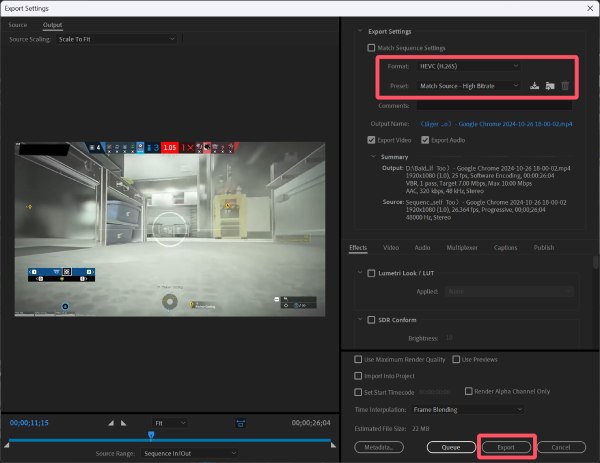Click the Delete Preset trash icon
The image size is (600, 463).
[x=565, y=86]
